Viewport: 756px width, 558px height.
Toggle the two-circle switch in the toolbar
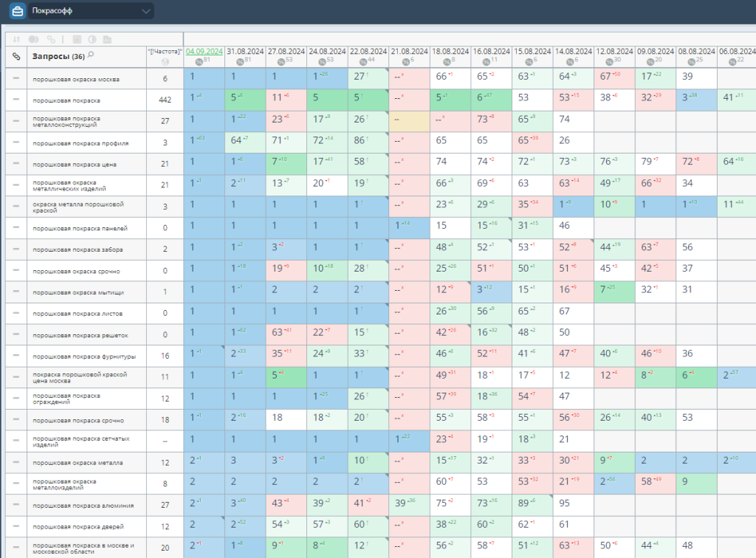(x=34, y=38)
